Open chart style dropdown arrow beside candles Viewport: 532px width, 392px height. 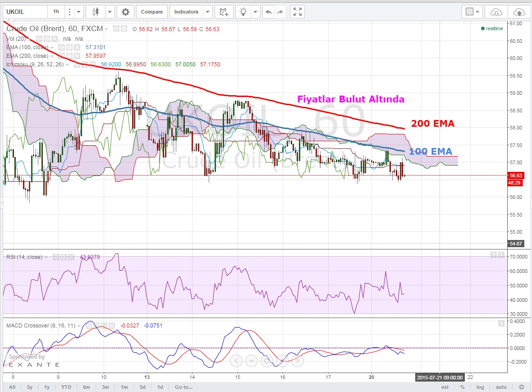pyautogui.click(x=110, y=12)
